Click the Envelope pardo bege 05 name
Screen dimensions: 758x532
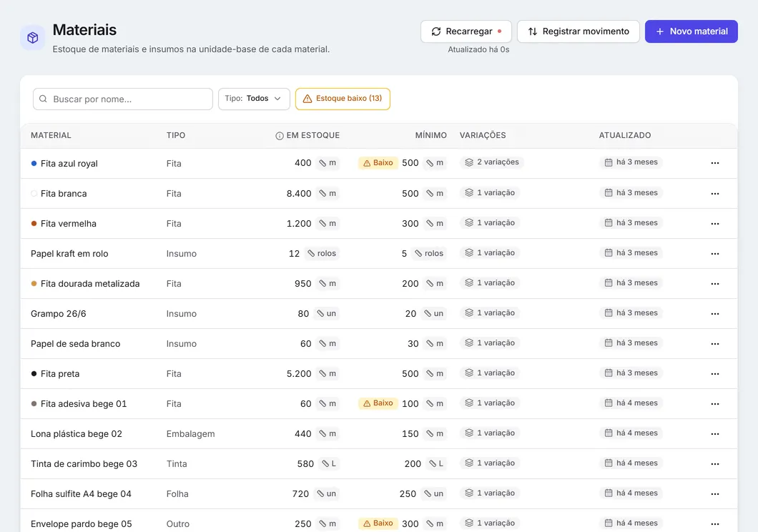[82, 524]
